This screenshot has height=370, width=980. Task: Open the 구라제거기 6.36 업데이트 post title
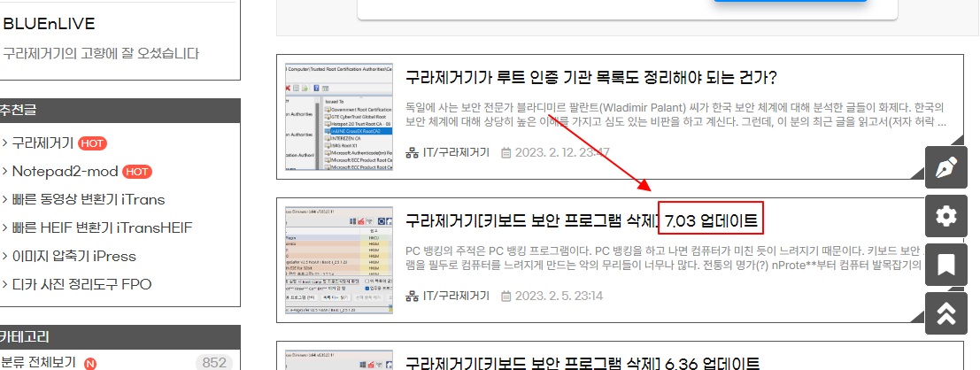click(583, 363)
